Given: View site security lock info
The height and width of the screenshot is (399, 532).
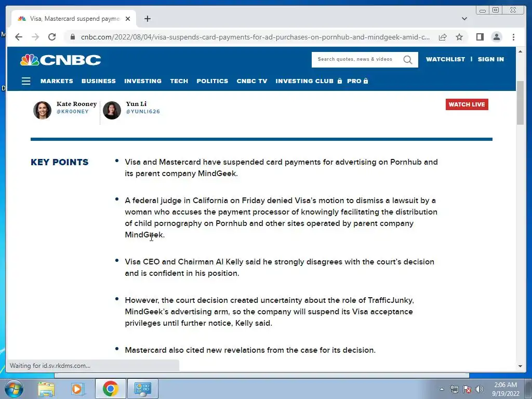Looking at the screenshot, I should pos(73,37).
